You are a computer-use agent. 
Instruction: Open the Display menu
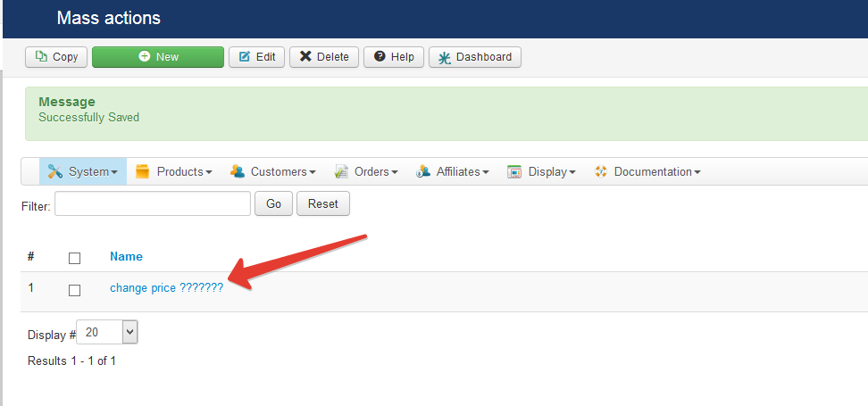pos(541,171)
